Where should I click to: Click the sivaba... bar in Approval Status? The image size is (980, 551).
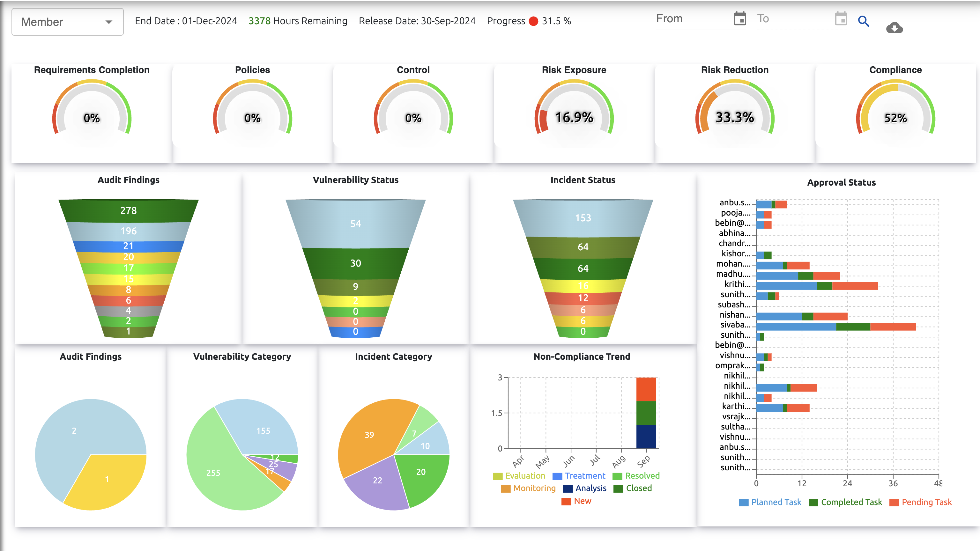point(836,327)
